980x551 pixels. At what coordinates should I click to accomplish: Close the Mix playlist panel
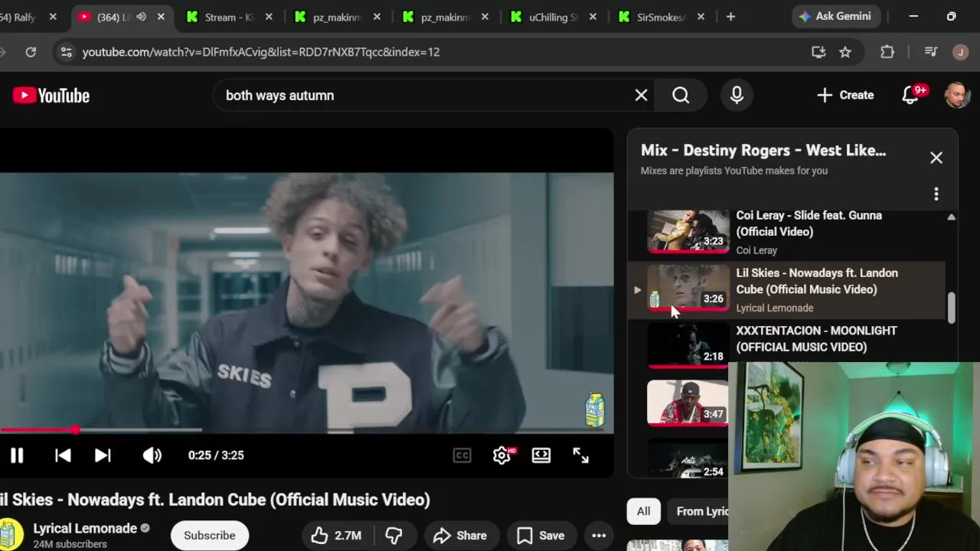coord(936,158)
